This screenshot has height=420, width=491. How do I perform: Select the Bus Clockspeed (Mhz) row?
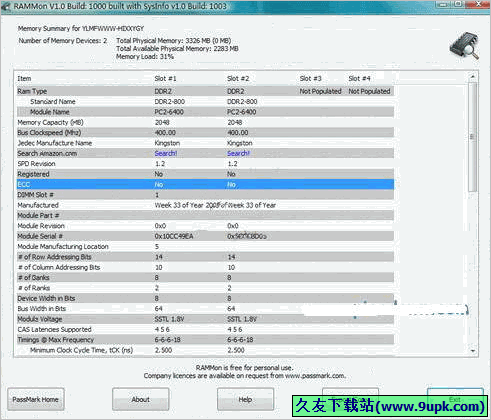pyautogui.click(x=205, y=133)
